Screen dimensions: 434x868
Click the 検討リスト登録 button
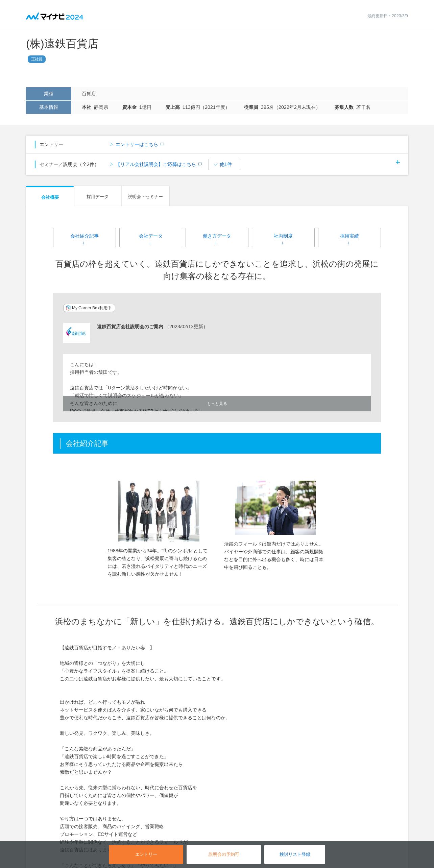295,854
